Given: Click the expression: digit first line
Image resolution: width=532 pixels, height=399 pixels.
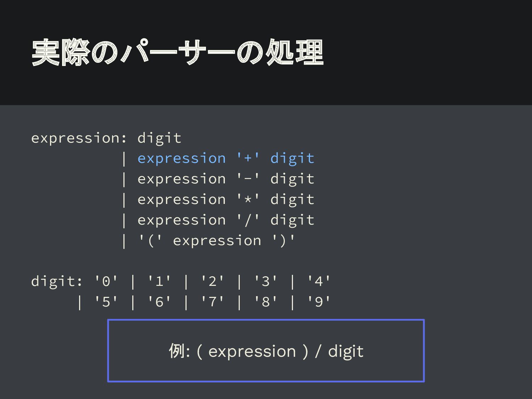Looking at the screenshot, I should coord(106,138).
